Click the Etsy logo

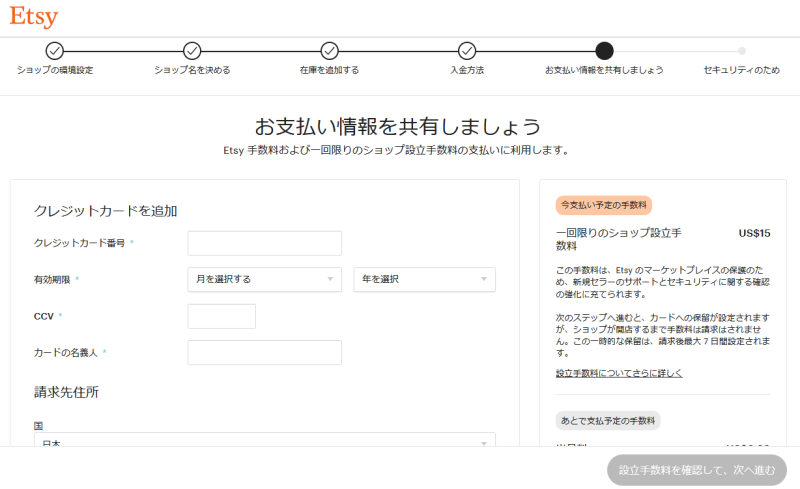tap(34, 16)
